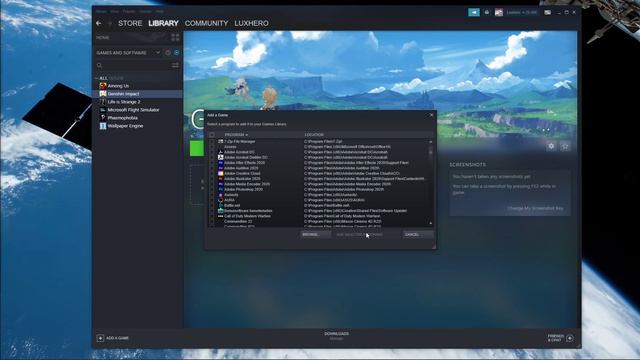
Task: Click the Location column header
Action: tap(314, 135)
